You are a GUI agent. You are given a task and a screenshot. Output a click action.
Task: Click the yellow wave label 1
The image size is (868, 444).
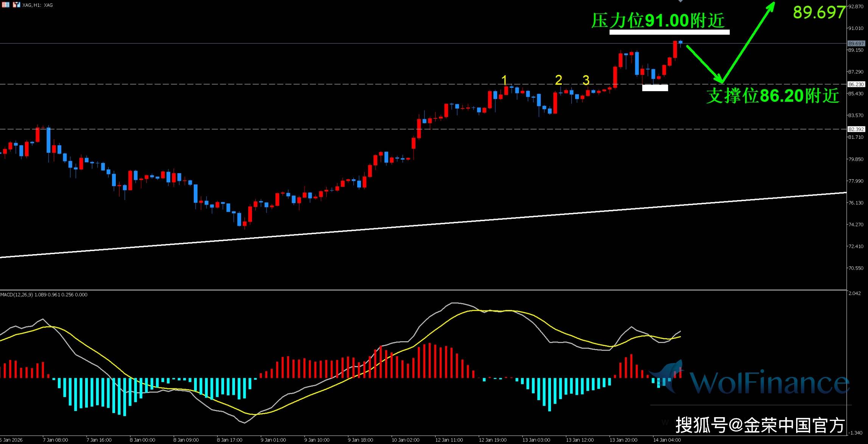(504, 80)
